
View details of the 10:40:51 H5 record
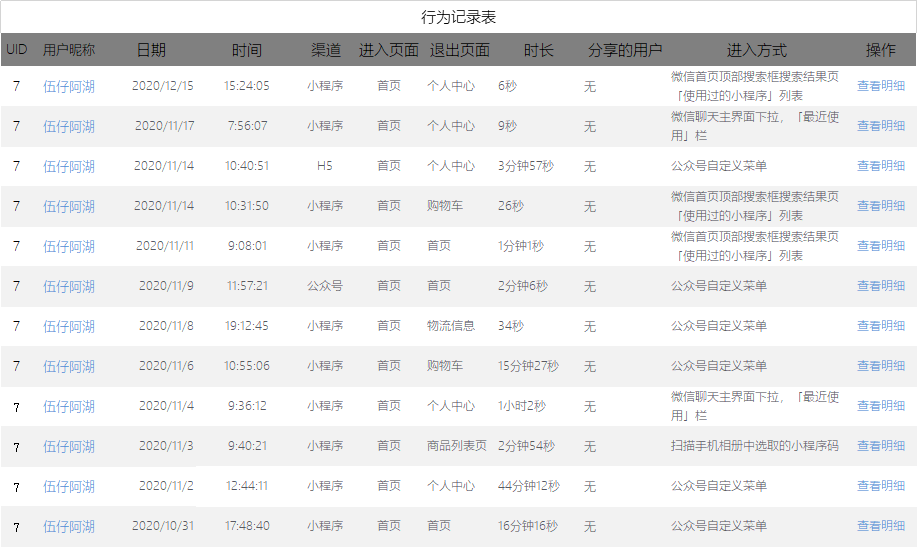880,166
